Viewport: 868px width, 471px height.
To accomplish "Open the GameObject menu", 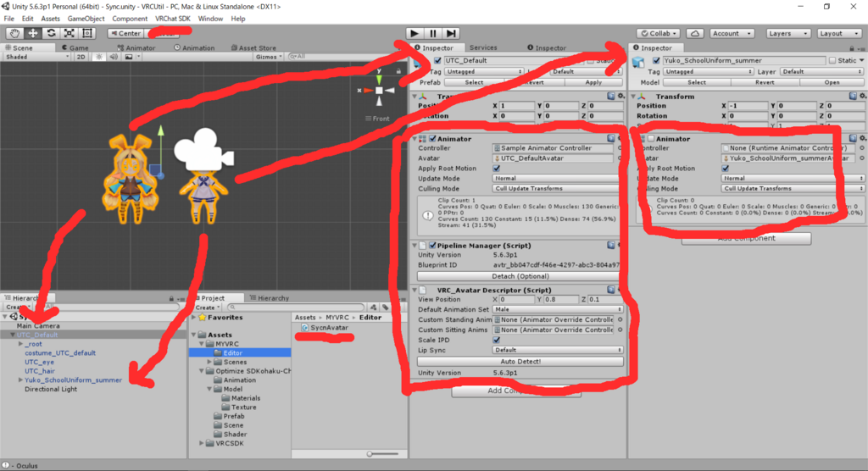I will 86,19.
